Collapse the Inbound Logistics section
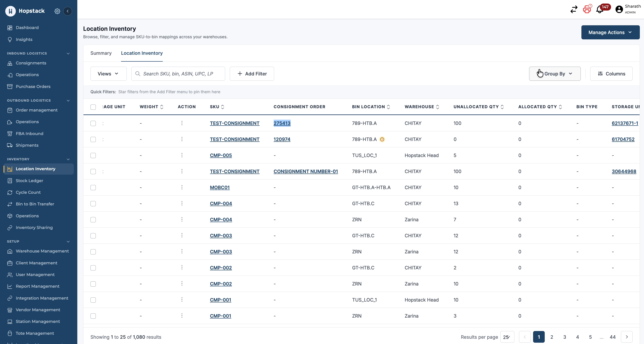The height and width of the screenshot is (344, 644). coord(68,53)
